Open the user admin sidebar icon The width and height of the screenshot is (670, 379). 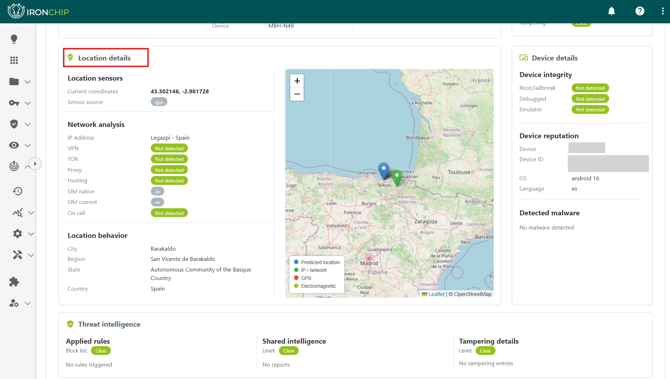[x=14, y=303]
